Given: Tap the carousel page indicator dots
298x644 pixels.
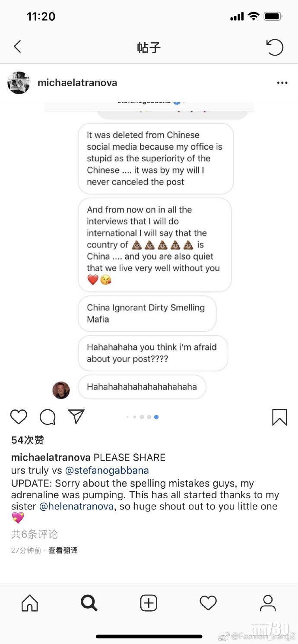Looking at the screenshot, I should (x=143, y=417).
